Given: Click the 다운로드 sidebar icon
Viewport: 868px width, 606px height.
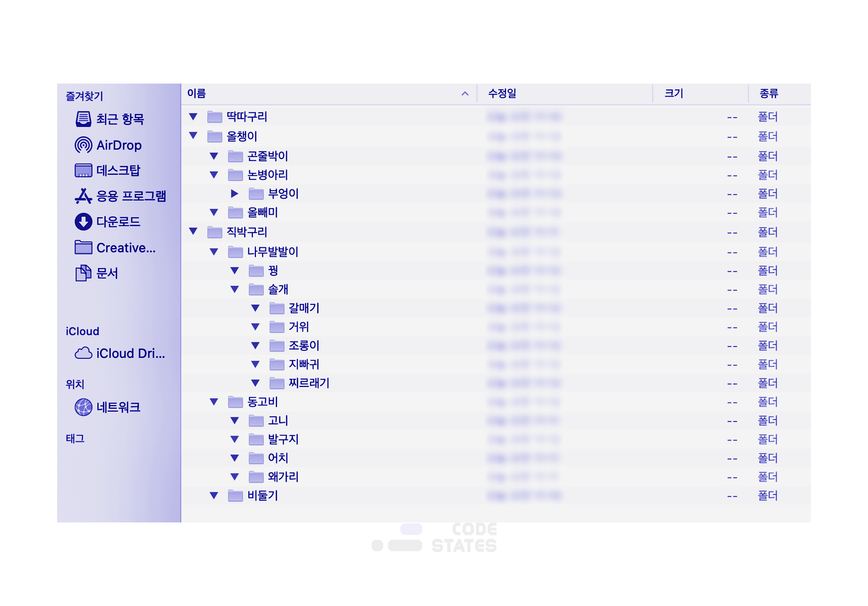Looking at the screenshot, I should click(83, 222).
